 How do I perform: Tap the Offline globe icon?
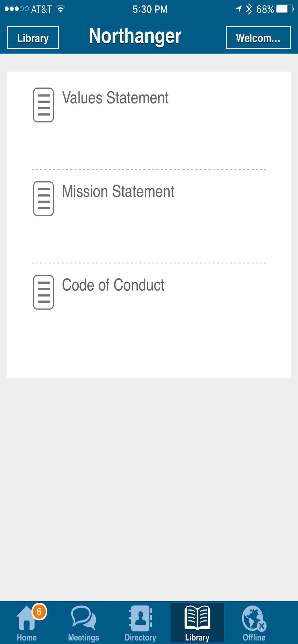254,618
